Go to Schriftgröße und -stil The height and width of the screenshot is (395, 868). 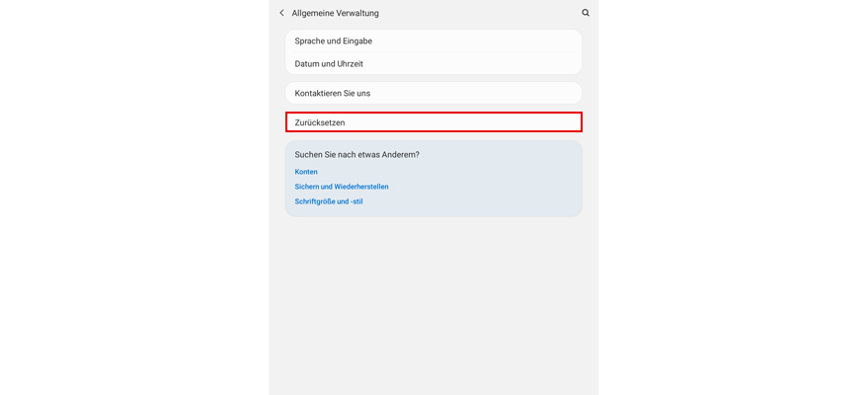pyautogui.click(x=329, y=201)
